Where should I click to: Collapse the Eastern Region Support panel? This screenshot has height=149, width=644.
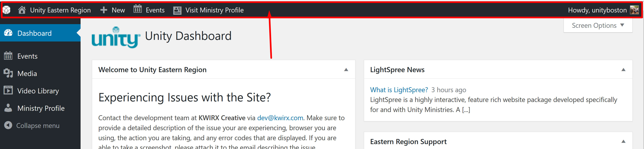tap(623, 141)
